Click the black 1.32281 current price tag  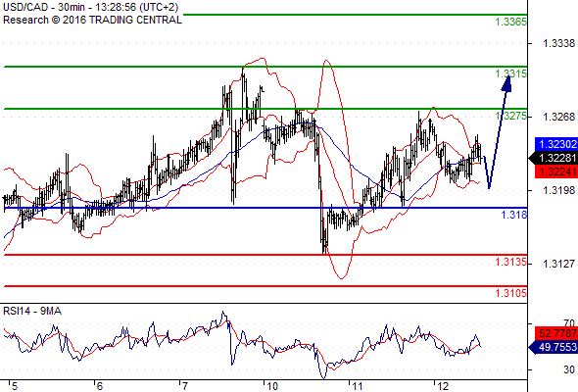(x=554, y=158)
